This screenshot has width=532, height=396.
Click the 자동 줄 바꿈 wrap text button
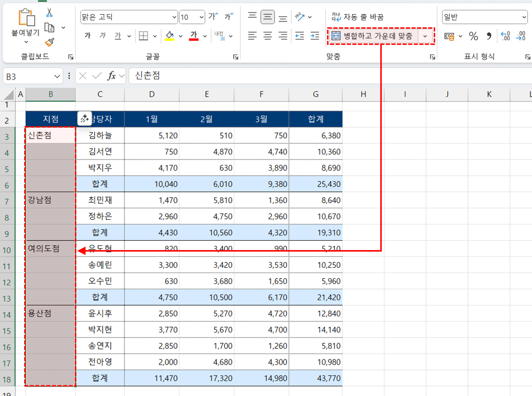pyautogui.click(x=358, y=17)
